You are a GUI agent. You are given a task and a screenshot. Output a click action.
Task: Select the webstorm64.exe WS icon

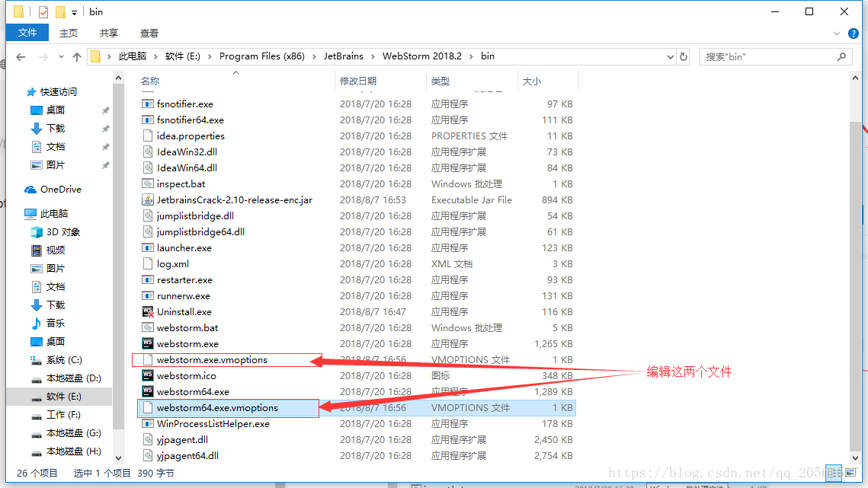(x=147, y=392)
